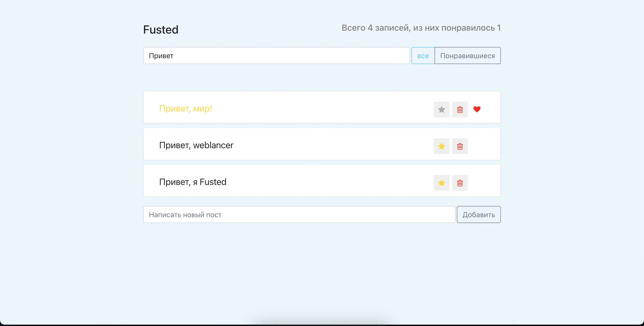The width and height of the screenshot is (644, 326).
Task: Click the 'Привет, мир!' post text
Action: 186,108
